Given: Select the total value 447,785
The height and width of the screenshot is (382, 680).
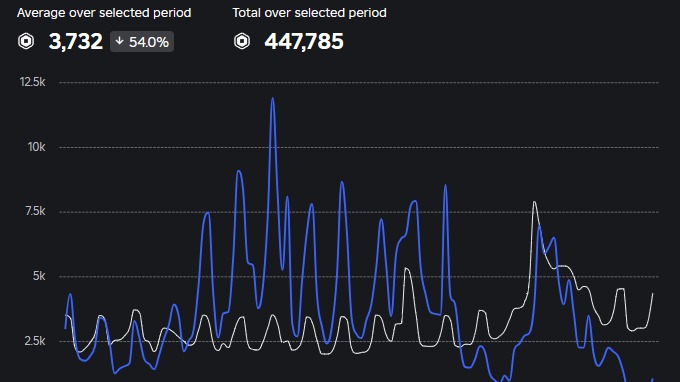Looking at the screenshot, I should [x=304, y=42].
